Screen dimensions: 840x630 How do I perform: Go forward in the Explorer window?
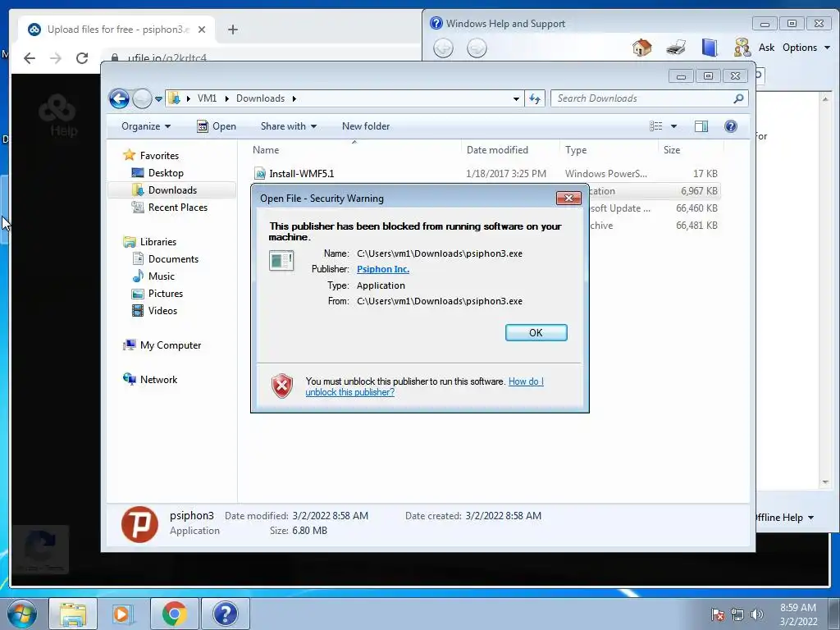point(142,98)
